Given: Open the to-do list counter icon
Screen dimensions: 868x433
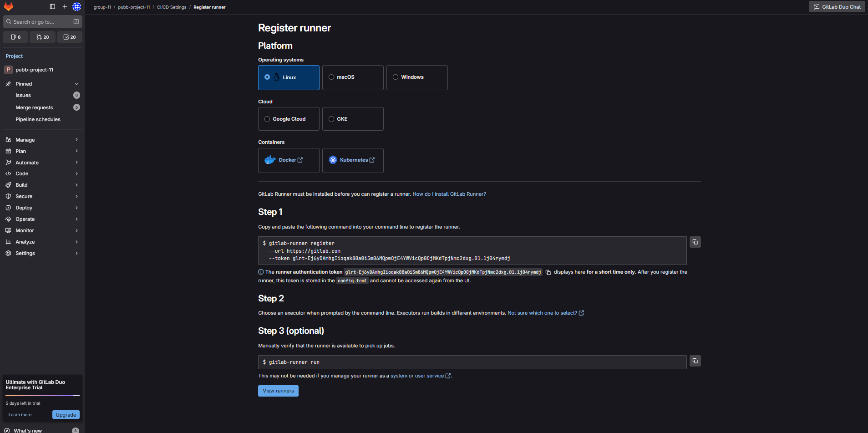Looking at the screenshot, I should pos(70,37).
